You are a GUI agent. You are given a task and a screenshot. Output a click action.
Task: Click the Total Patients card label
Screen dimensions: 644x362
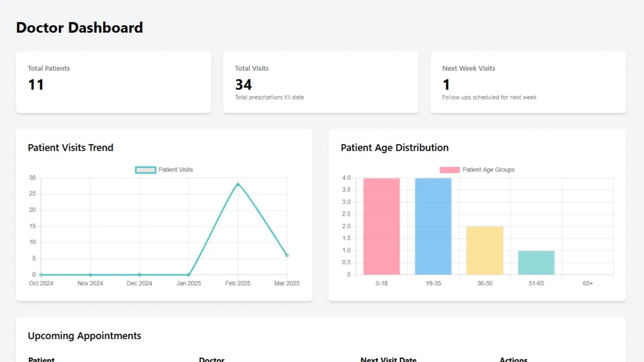tap(49, 68)
